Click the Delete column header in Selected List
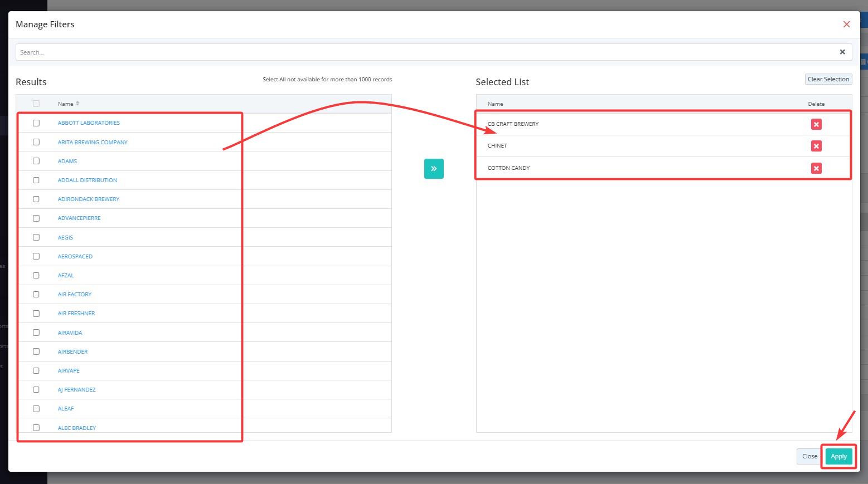The height and width of the screenshot is (484, 868). [816, 104]
